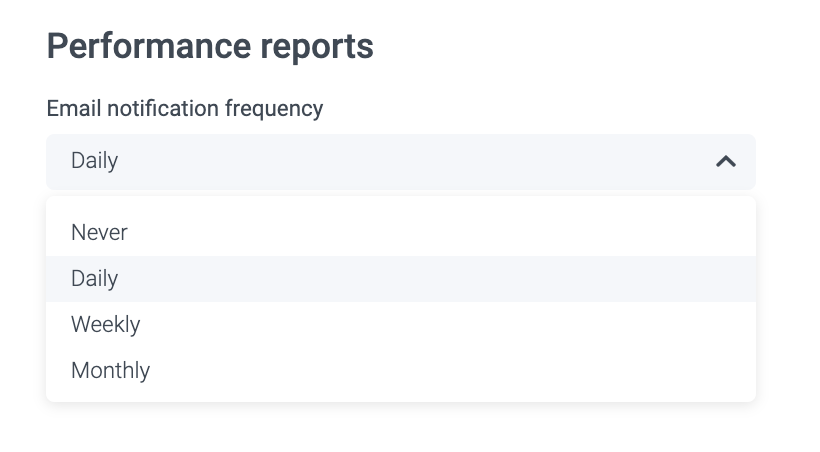
Task: Click the Performance reports heading
Action: (x=210, y=46)
